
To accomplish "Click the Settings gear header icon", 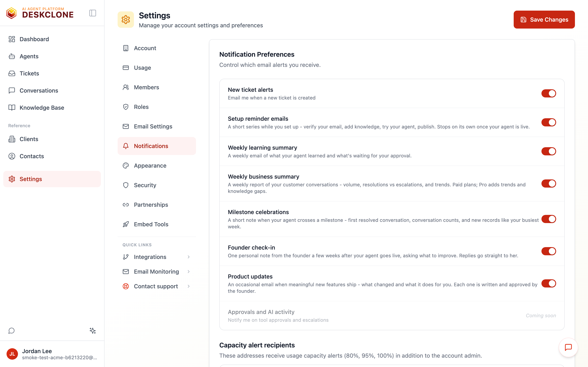I will pos(126,20).
